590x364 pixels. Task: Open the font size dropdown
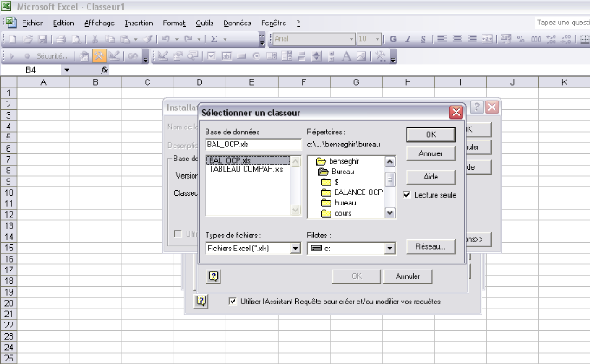[x=376, y=39]
